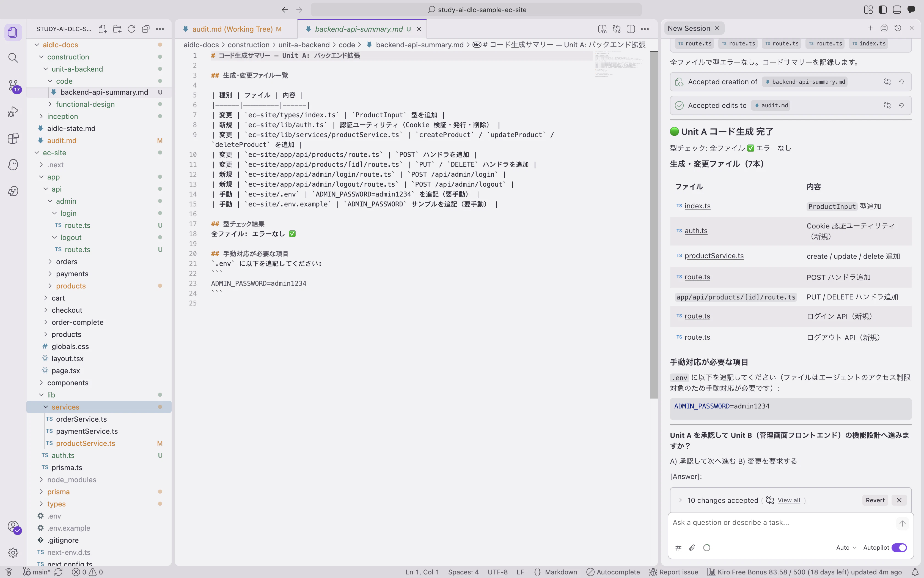Click the construction breadcrumb segment
924x578 pixels.
(x=249, y=45)
